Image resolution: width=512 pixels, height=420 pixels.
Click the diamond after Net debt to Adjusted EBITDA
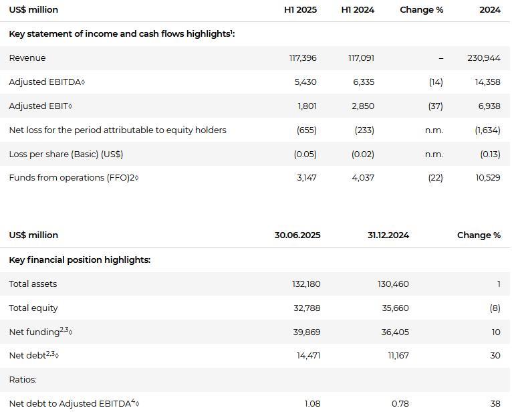(137, 404)
